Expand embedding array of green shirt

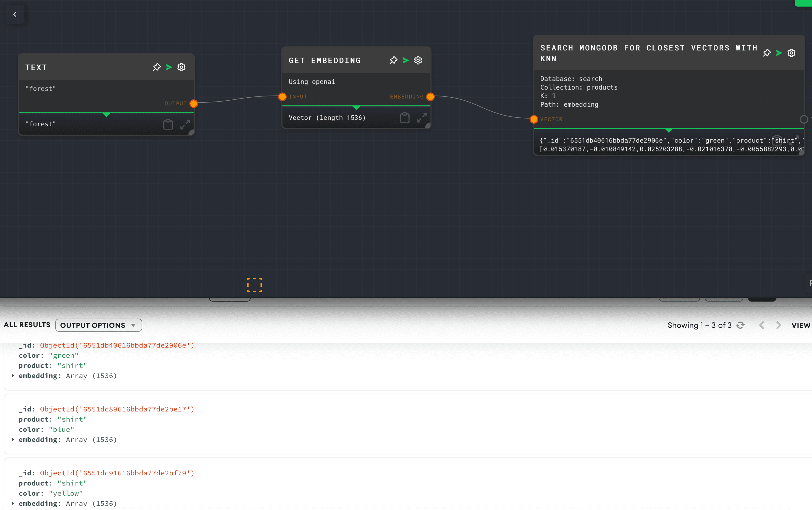point(13,376)
